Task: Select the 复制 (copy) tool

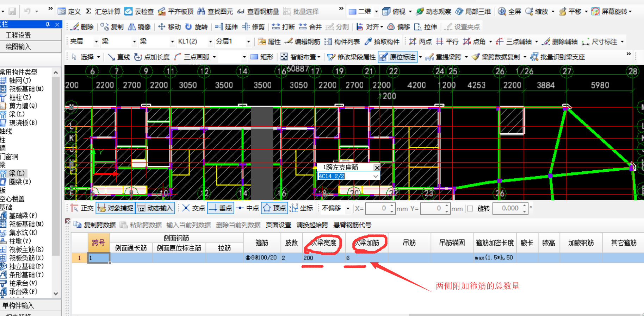Action: 112,27
